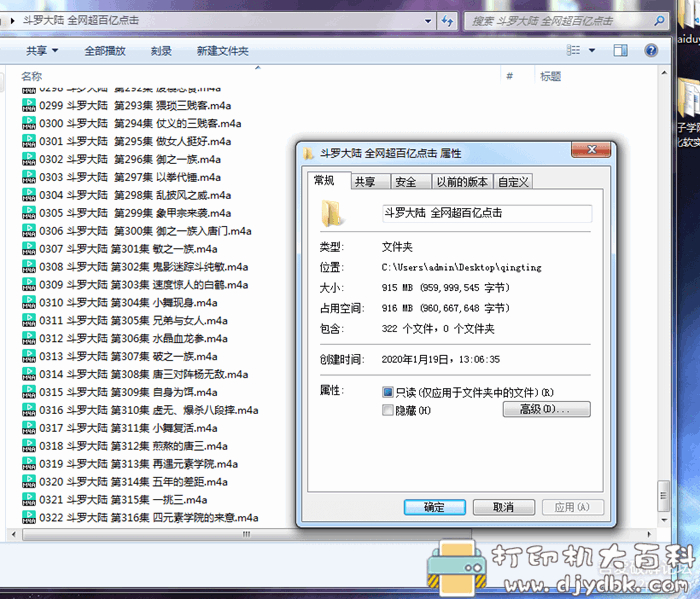Viewport: 700px width, 599px height.
Task: Click the # column header
Action: tap(509, 76)
